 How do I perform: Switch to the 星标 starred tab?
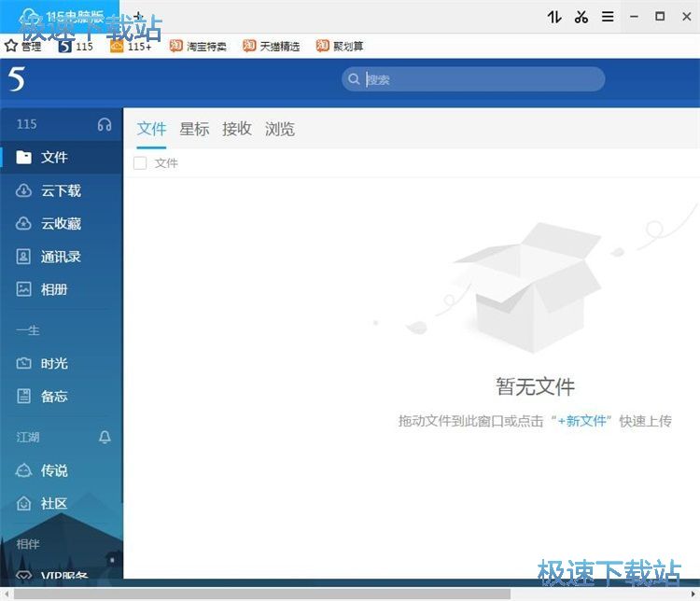tap(194, 129)
